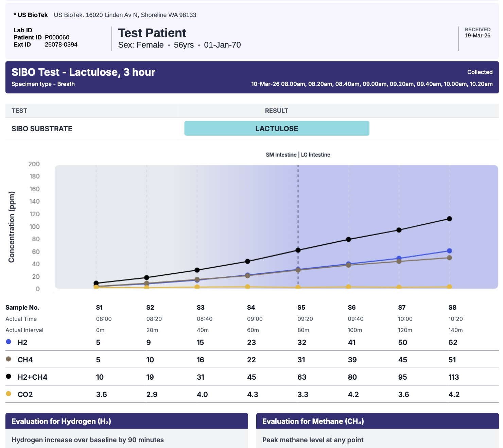
Task: Click the Test Patient name heading
Action: pyautogui.click(x=152, y=33)
